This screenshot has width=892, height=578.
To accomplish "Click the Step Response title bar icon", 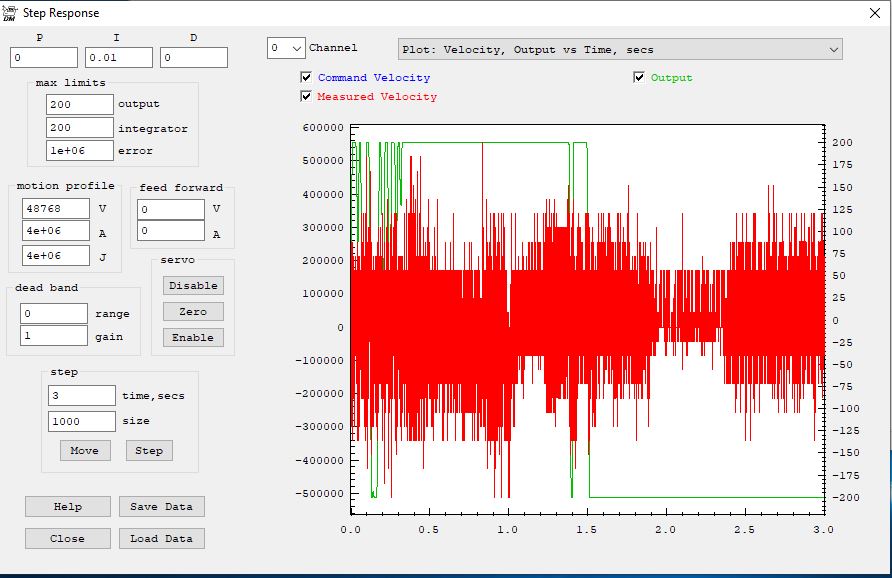I will click(x=10, y=12).
